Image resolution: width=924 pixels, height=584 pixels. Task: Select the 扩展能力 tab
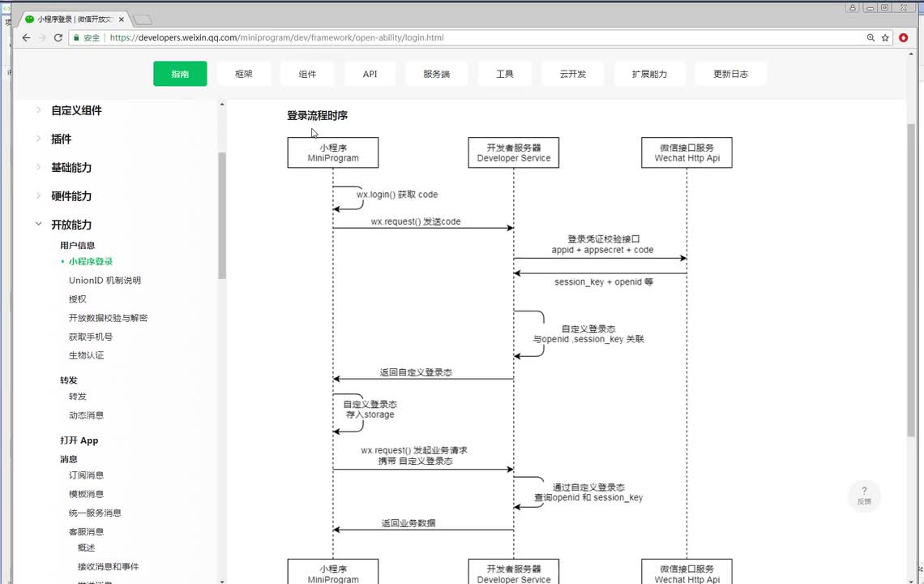[x=649, y=74]
